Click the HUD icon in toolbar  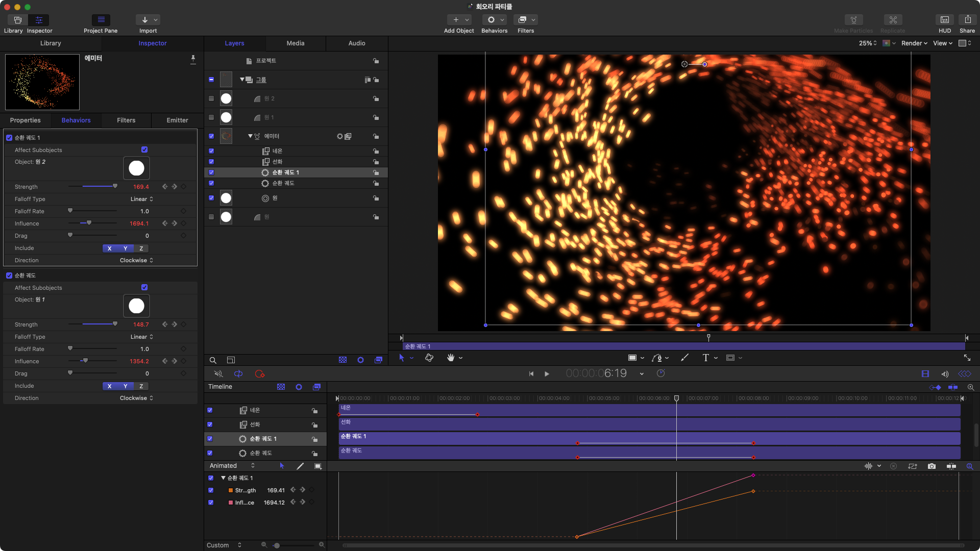945,20
